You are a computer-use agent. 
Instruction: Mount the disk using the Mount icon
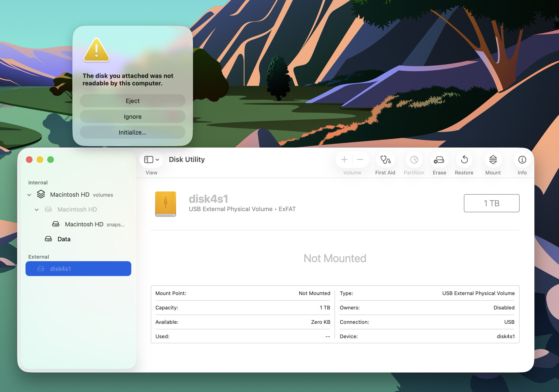pos(493,160)
